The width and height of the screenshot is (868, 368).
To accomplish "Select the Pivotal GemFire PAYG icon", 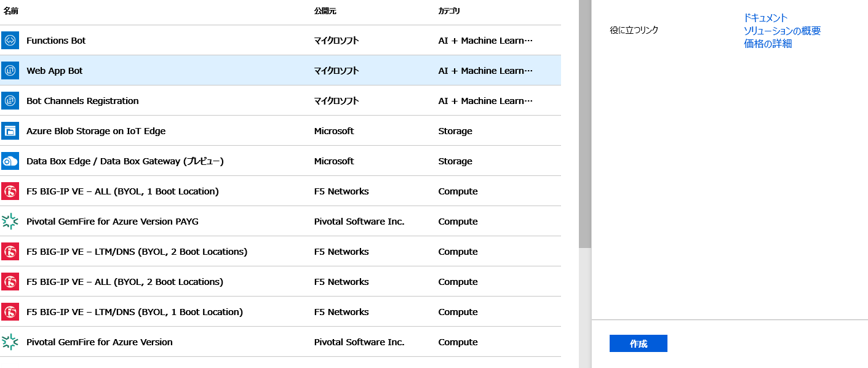I will click(10, 221).
